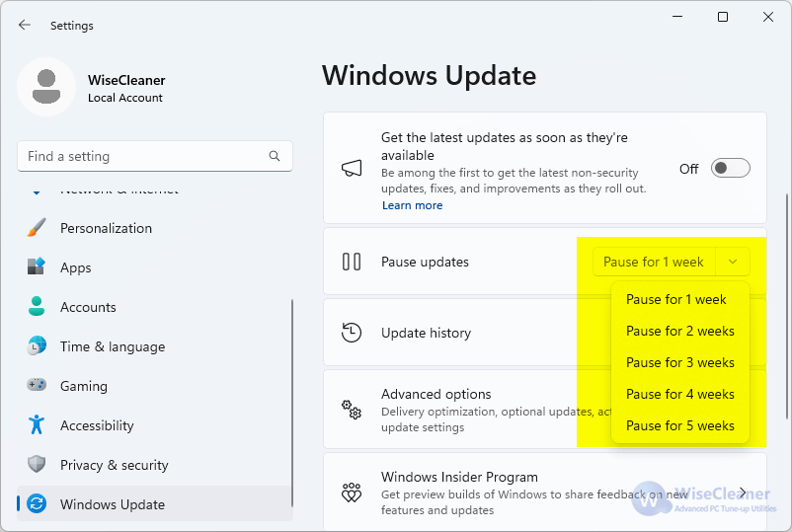792x532 pixels.
Task: Click the Pause for 1 week button
Action: (x=654, y=262)
